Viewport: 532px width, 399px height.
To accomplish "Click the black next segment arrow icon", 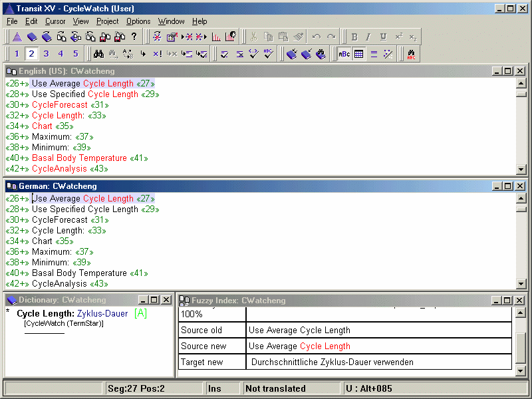I will (143, 54).
